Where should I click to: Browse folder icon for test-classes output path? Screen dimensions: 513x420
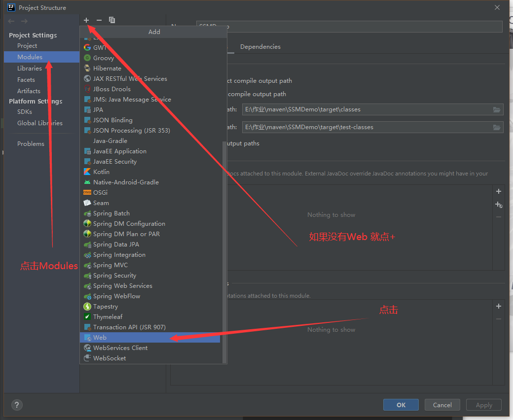[x=497, y=127]
